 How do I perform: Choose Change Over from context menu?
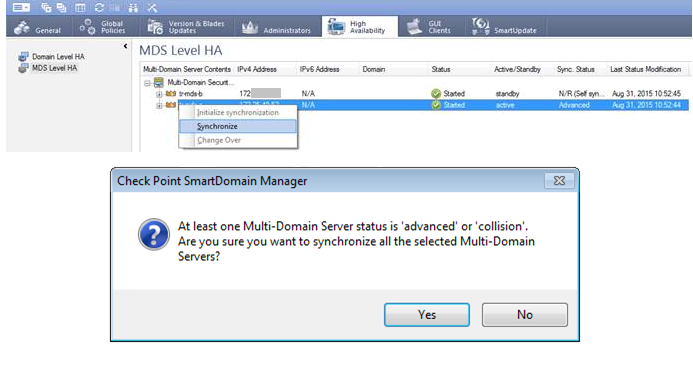[x=238, y=140]
